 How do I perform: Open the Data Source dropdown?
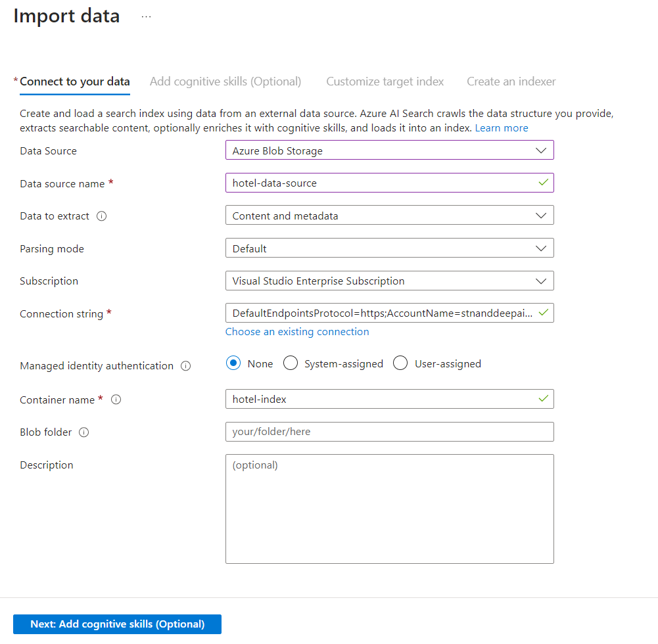click(389, 150)
